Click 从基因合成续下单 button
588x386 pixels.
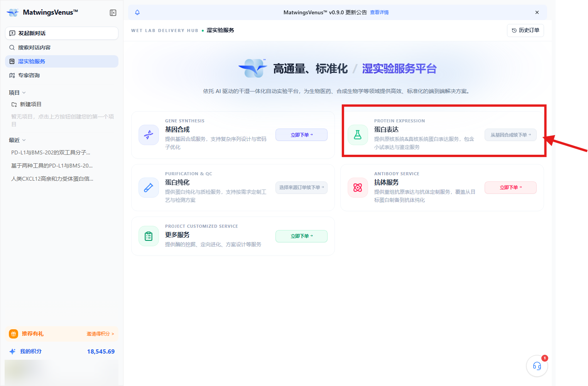[510, 135]
